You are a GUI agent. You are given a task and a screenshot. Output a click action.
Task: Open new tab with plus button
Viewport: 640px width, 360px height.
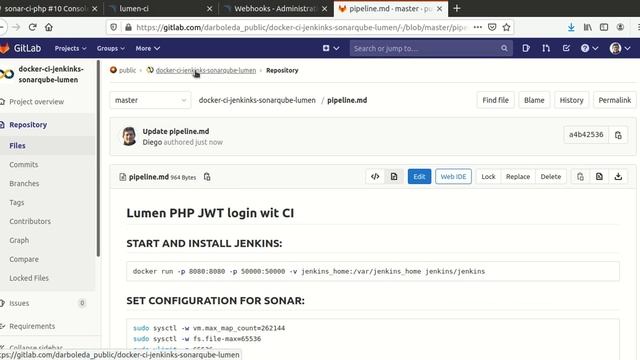click(457, 8)
